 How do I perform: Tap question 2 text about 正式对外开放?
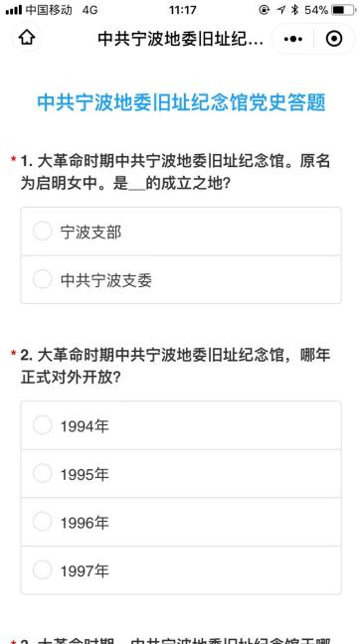175,366
